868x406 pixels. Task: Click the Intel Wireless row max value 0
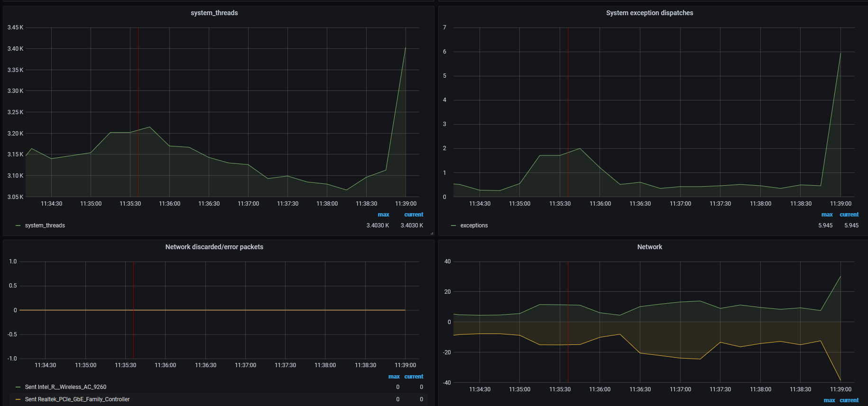click(397, 387)
